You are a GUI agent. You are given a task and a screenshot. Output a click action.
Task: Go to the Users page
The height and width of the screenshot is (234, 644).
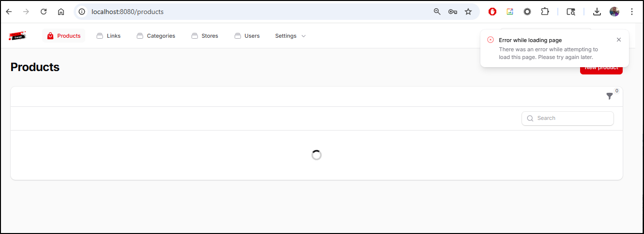pyautogui.click(x=247, y=36)
